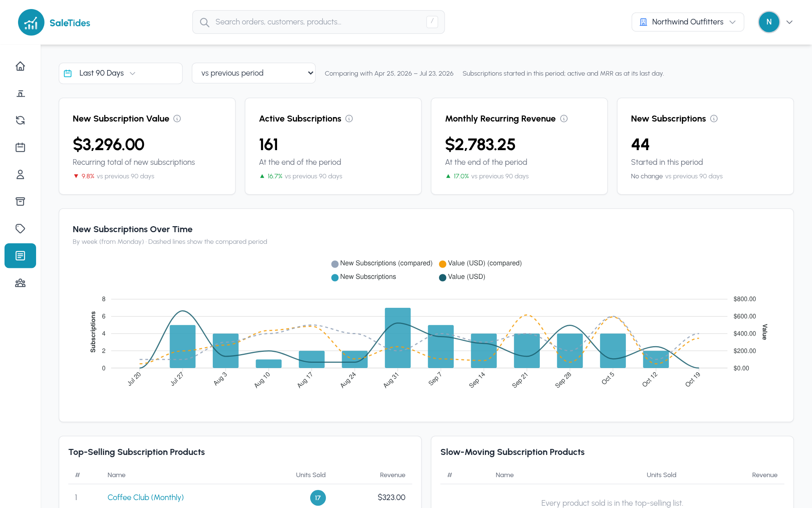Expand the user menu chevron beside avatar
The height and width of the screenshot is (508, 812).
(789, 22)
